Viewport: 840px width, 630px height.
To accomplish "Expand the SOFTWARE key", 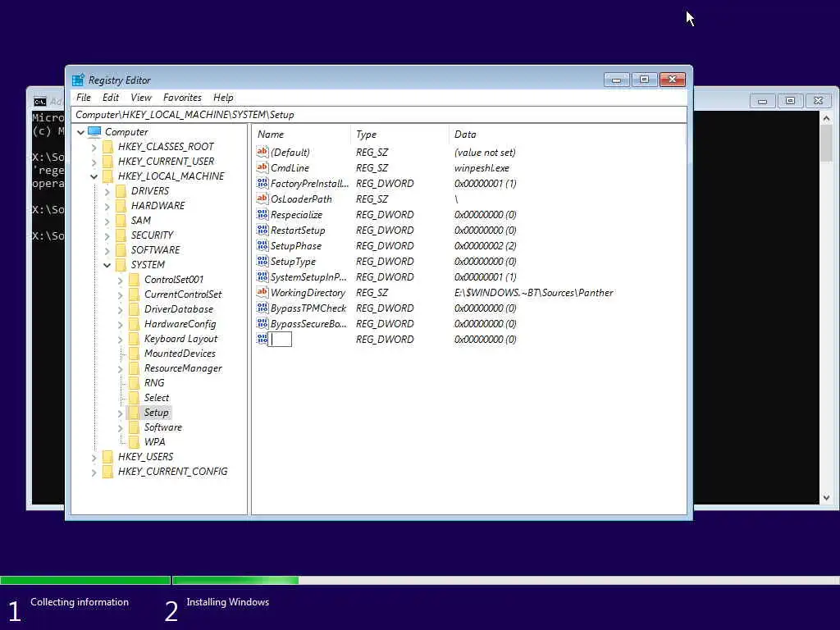I will coord(107,250).
